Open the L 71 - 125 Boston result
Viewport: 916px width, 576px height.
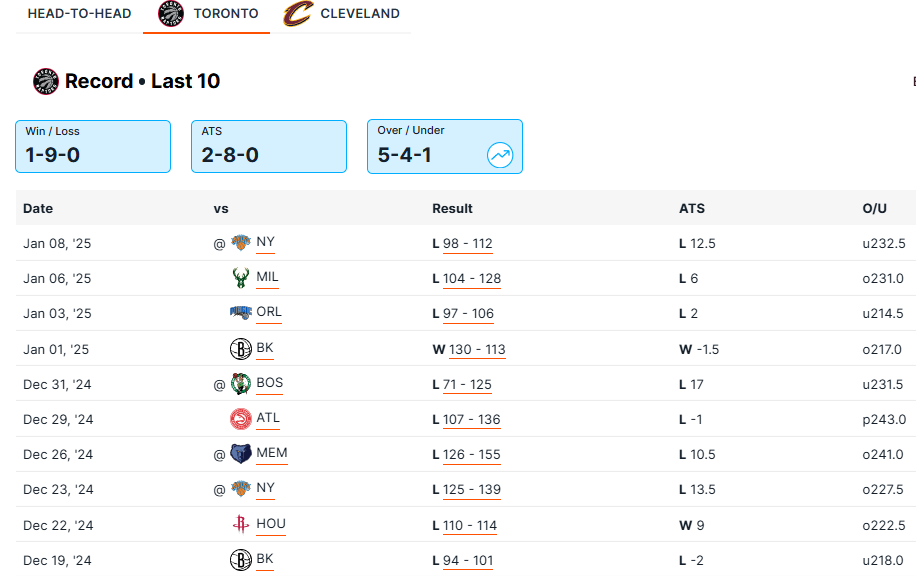click(467, 385)
